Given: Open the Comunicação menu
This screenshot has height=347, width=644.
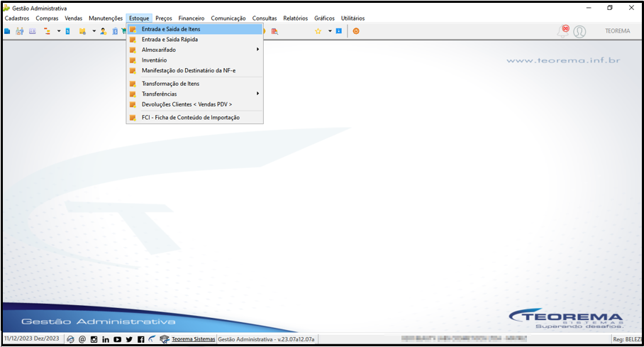Looking at the screenshot, I should pos(228,18).
